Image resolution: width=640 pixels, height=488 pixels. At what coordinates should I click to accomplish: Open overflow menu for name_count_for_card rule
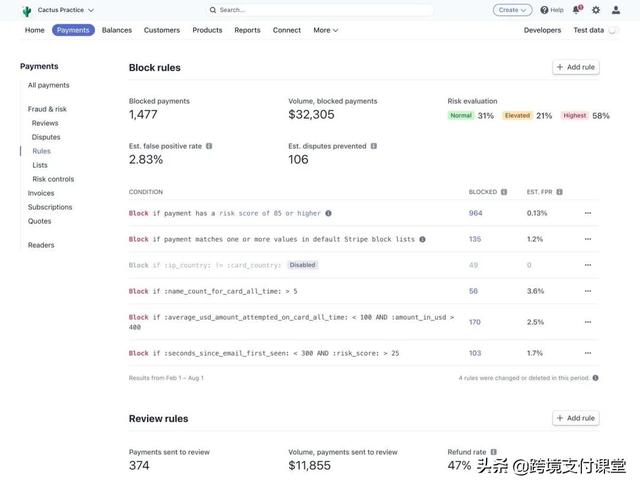588,291
